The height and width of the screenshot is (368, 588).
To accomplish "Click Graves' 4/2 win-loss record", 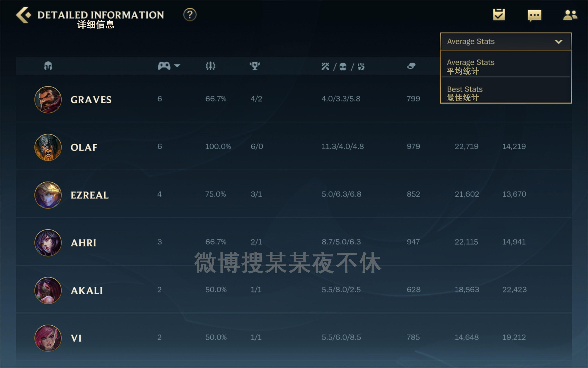I will [x=256, y=99].
